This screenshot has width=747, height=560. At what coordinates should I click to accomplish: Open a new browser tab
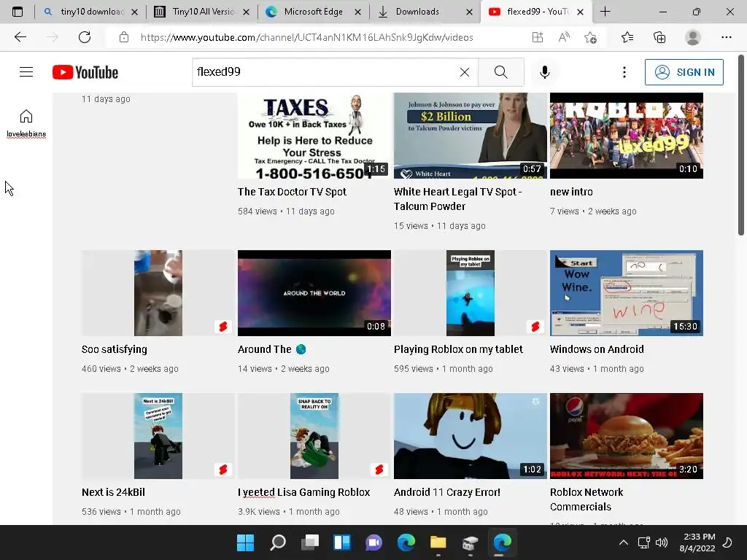pyautogui.click(x=605, y=12)
